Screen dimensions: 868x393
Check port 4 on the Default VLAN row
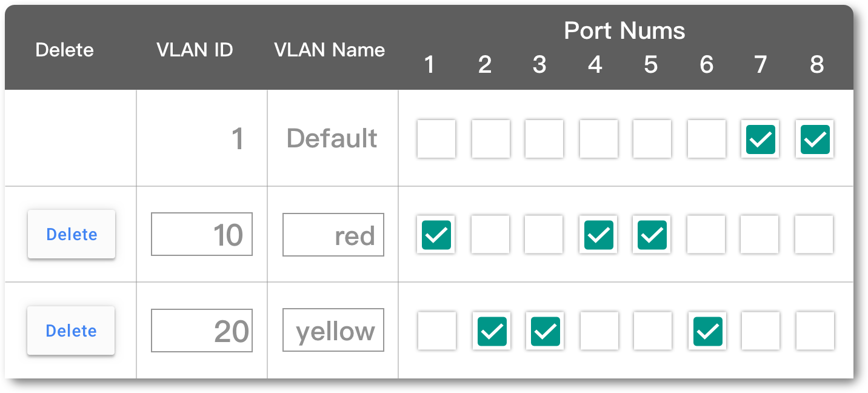pos(598,139)
